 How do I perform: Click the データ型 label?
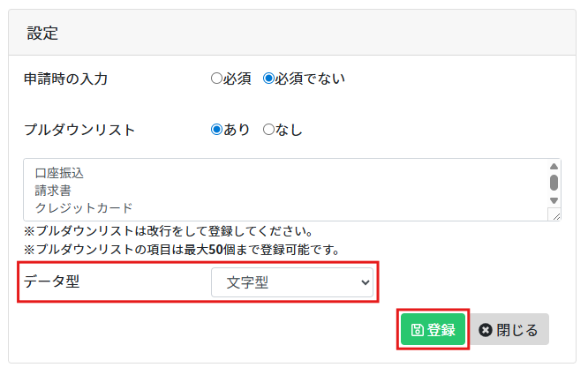click(57, 281)
